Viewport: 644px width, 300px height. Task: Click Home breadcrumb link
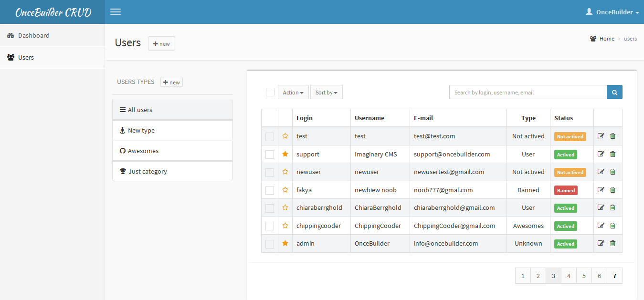coord(607,39)
